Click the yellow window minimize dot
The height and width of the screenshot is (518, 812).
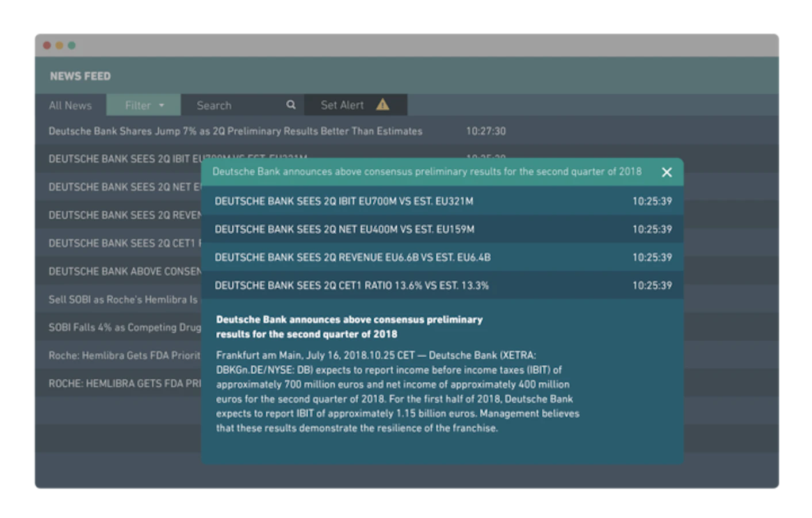[x=59, y=45]
